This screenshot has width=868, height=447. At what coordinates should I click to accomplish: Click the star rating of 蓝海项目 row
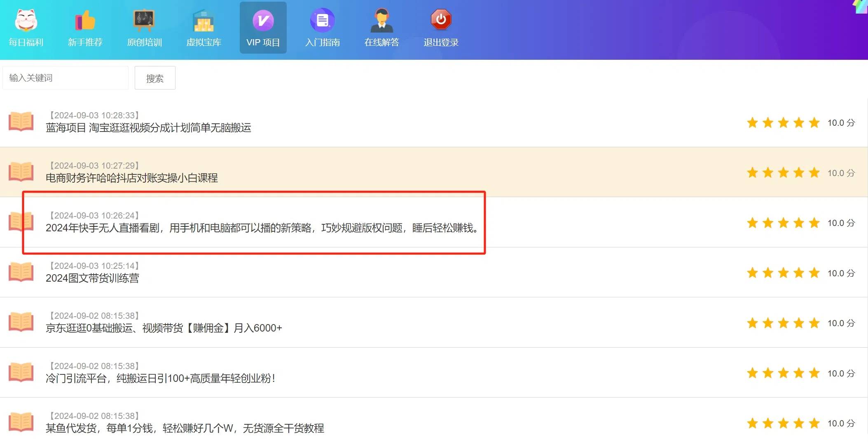[x=783, y=122]
